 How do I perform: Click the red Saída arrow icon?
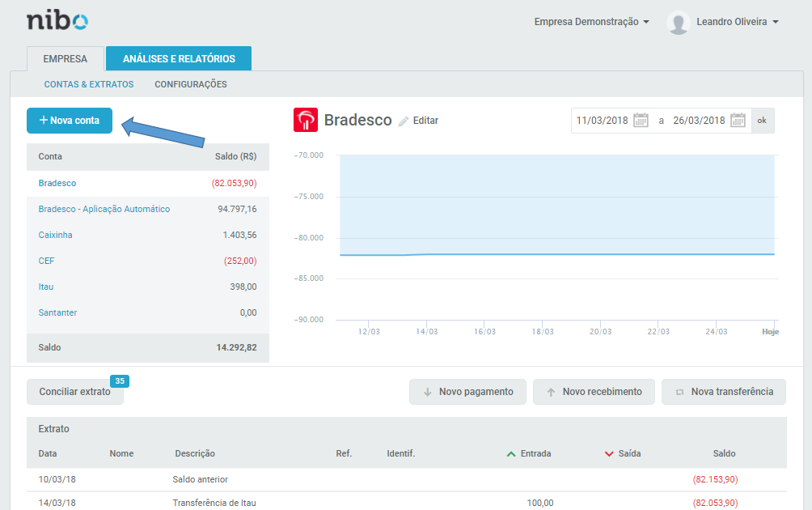point(609,454)
